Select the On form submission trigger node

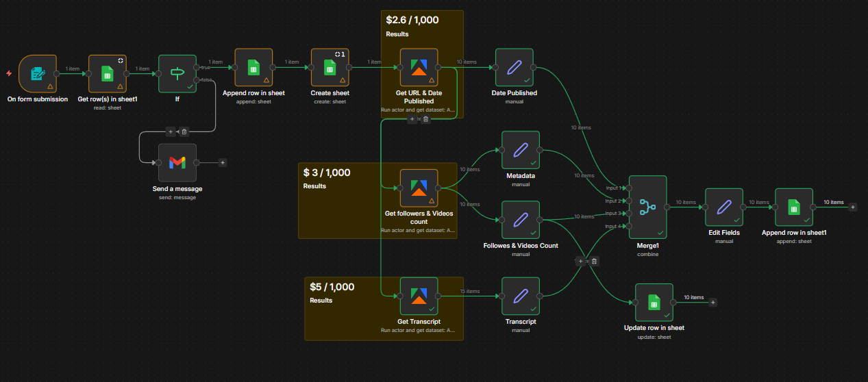[37, 73]
